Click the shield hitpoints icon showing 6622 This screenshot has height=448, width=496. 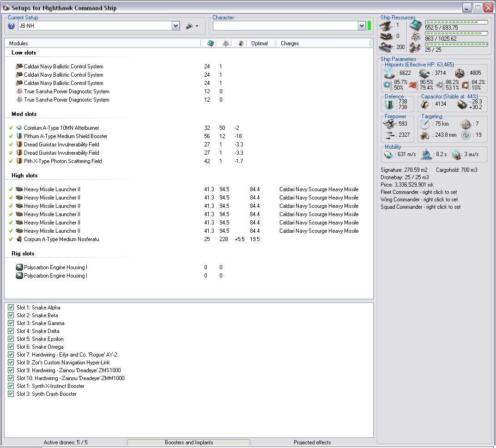(x=389, y=73)
